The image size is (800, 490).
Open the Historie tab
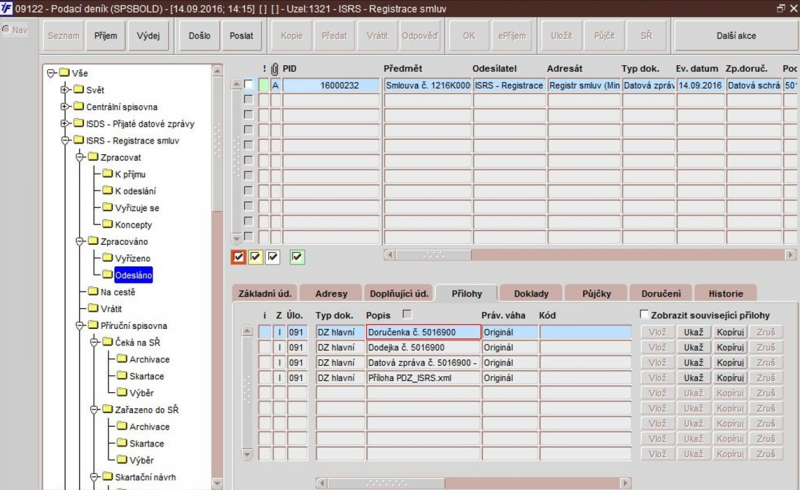pyautogui.click(x=726, y=293)
